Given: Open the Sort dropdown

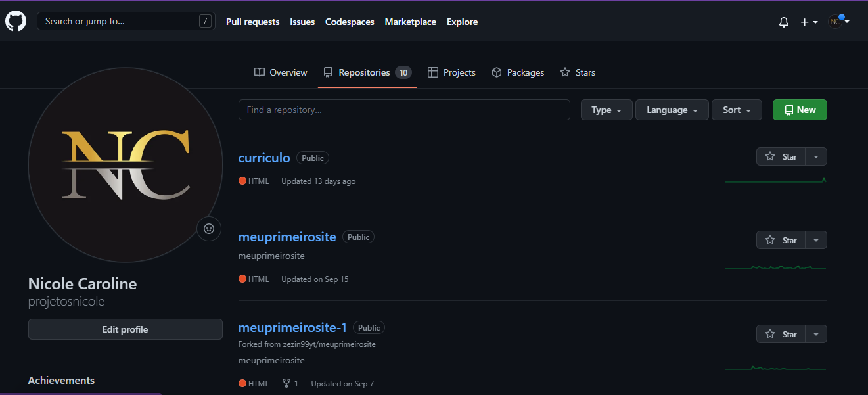Looking at the screenshot, I should [x=736, y=110].
